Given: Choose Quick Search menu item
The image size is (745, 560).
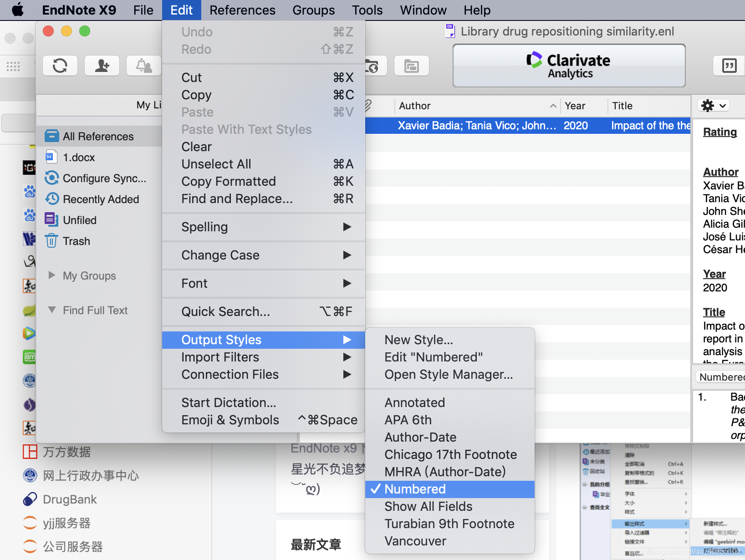Looking at the screenshot, I should coord(264,311).
